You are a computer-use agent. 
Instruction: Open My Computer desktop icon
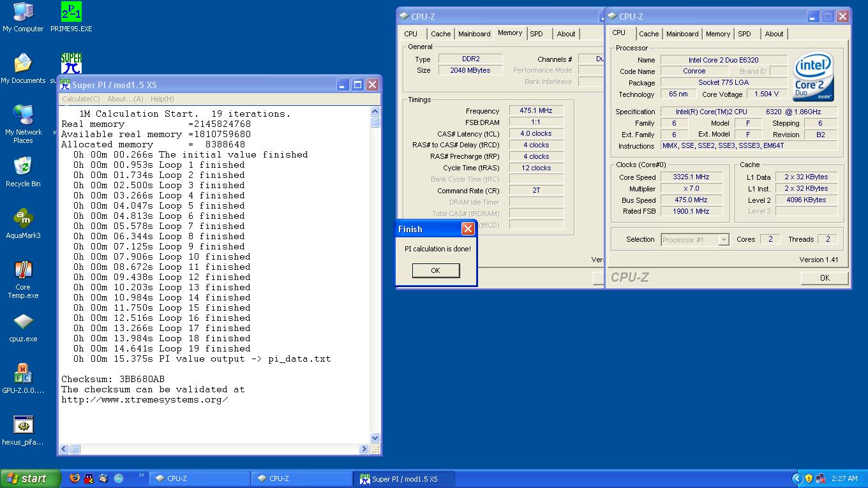(x=23, y=17)
